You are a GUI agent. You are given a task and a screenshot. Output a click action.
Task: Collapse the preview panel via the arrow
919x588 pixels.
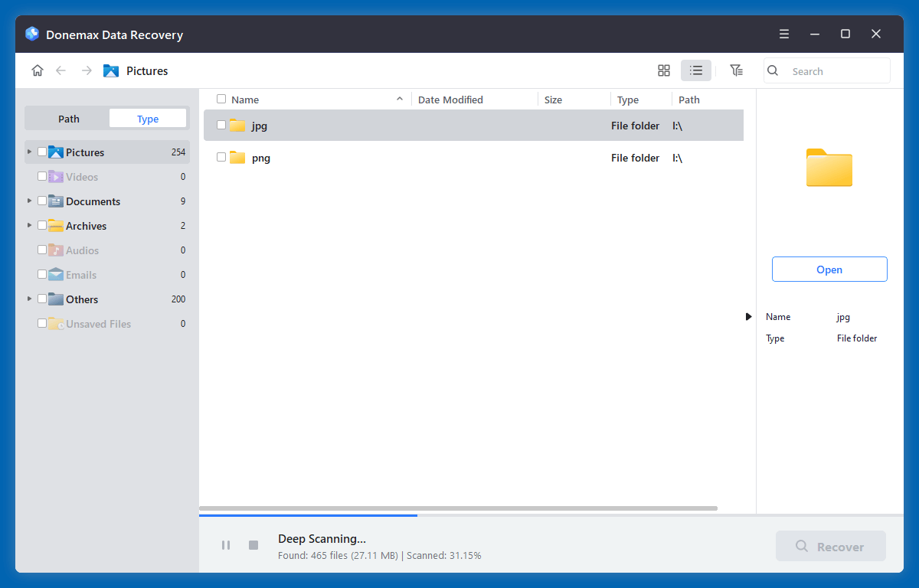748,316
